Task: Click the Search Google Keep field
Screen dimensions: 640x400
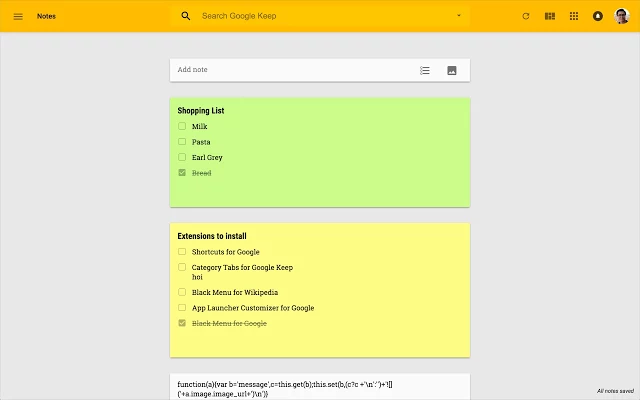Action: click(320, 16)
